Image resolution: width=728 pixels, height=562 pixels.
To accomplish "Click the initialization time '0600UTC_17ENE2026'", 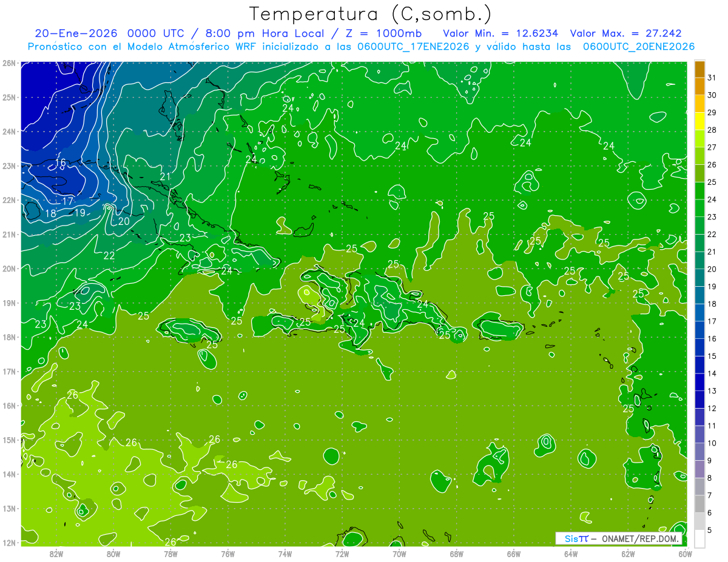I will 413,47.
